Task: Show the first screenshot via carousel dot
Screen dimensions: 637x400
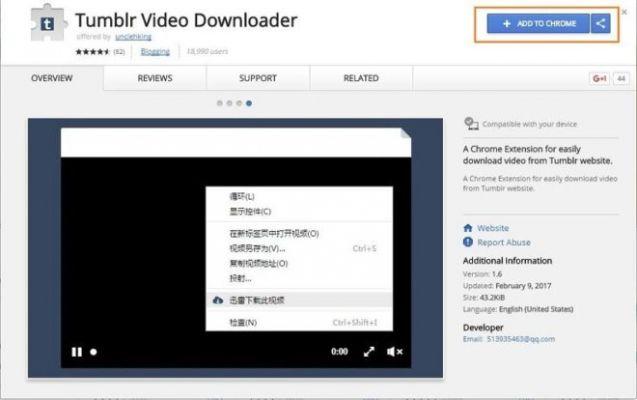Action: (220, 103)
